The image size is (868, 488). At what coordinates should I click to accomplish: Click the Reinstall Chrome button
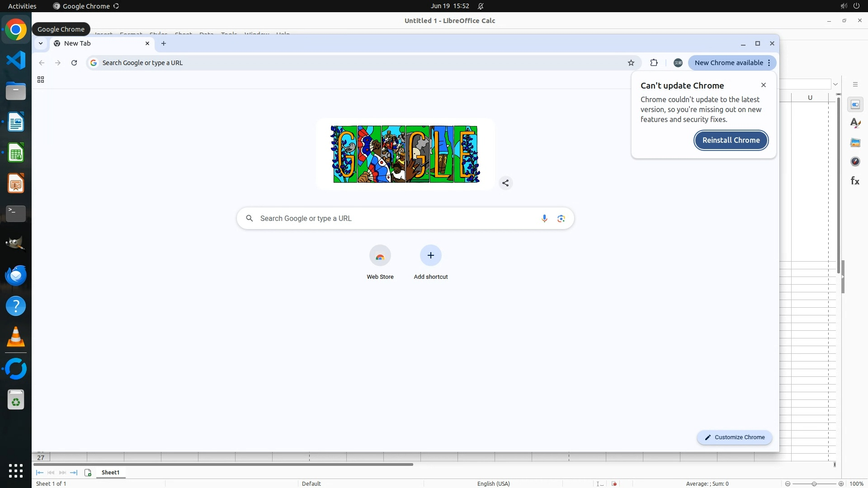coord(731,140)
